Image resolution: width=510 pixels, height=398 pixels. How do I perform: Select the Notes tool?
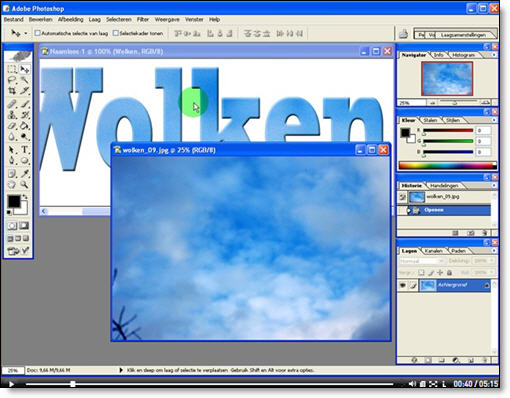[12, 173]
